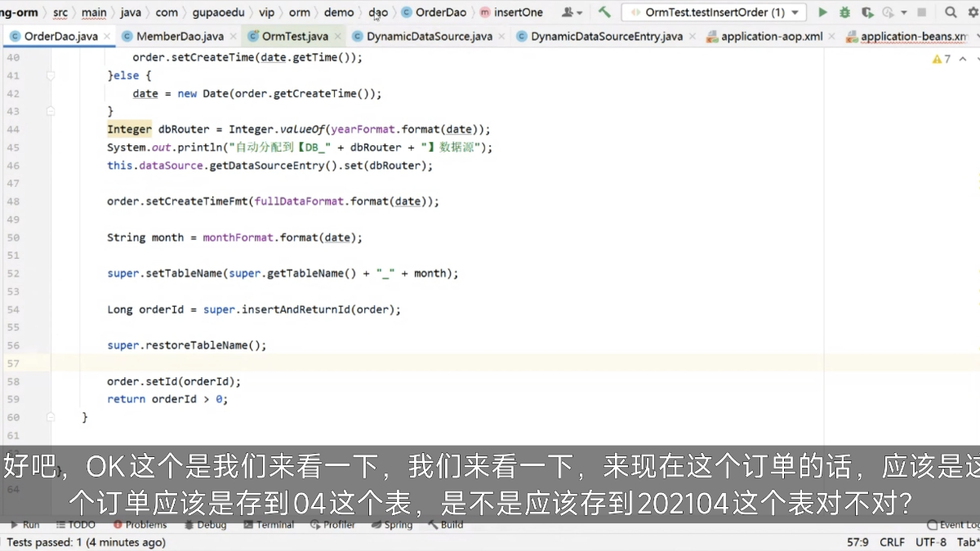Click restoreTableName call on line 56
Screen dimensions: 980x551
pos(196,345)
